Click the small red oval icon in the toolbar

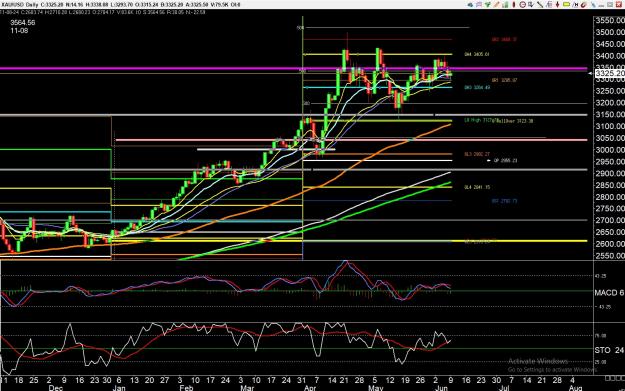click(x=514, y=4)
